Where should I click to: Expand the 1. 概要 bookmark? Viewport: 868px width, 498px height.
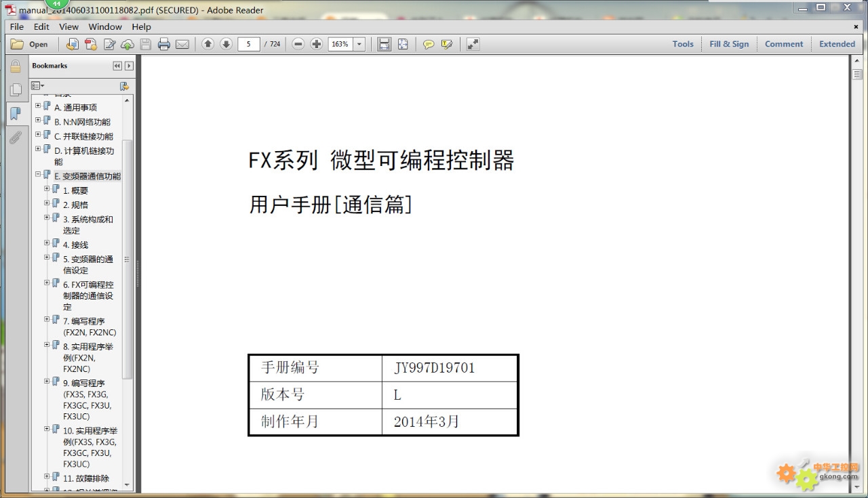coord(47,188)
